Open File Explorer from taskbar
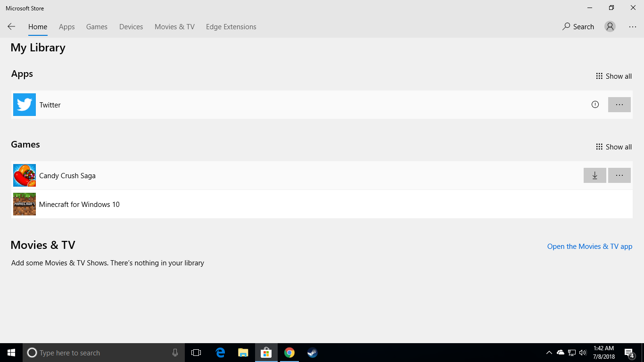644x362 pixels. point(243,353)
